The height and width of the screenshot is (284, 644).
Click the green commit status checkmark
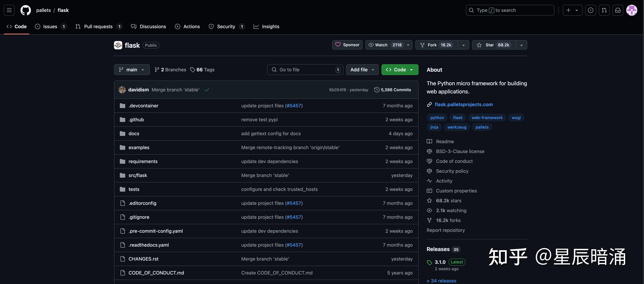click(207, 90)
